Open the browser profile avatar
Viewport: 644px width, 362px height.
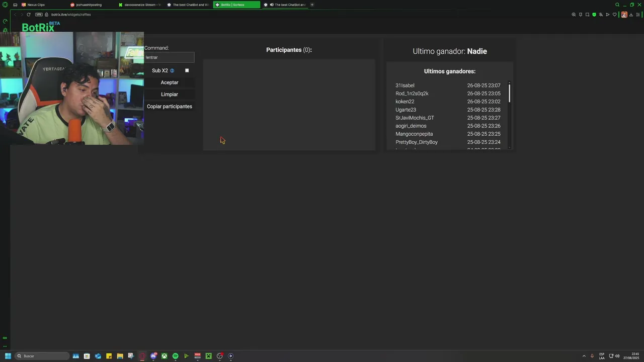(x=624, y=15)
